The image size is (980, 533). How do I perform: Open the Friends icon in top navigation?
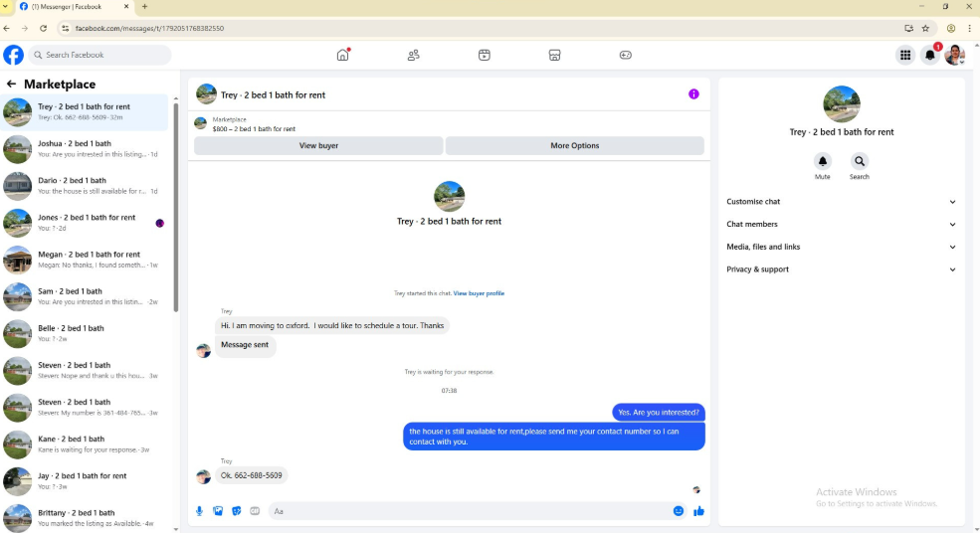[x=413, y=55]
